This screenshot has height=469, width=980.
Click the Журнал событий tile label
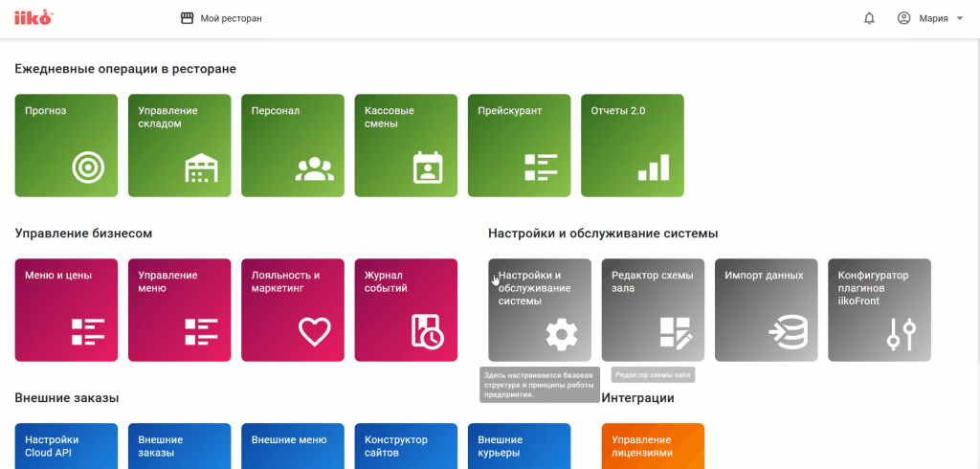[x=386, y=281]
